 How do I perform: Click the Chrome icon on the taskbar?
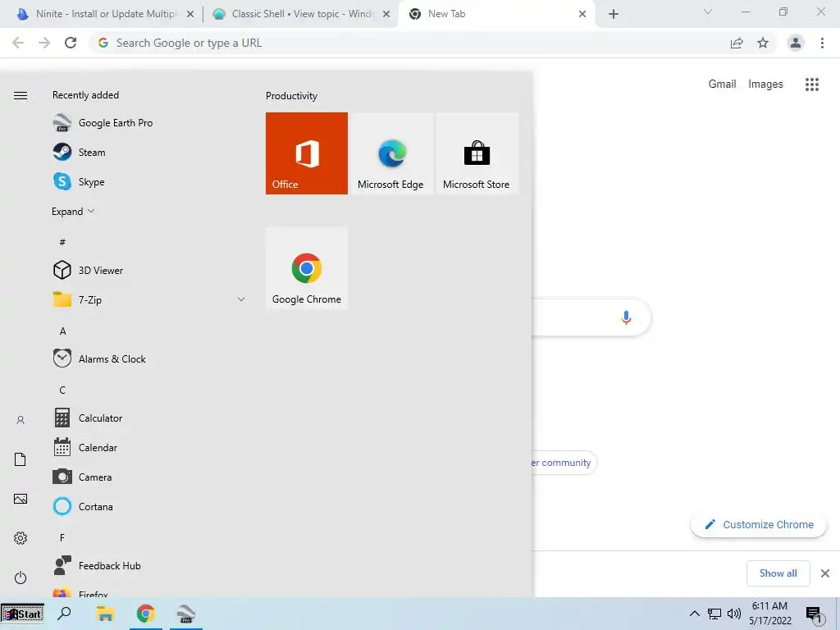click(x=146, y=614)
